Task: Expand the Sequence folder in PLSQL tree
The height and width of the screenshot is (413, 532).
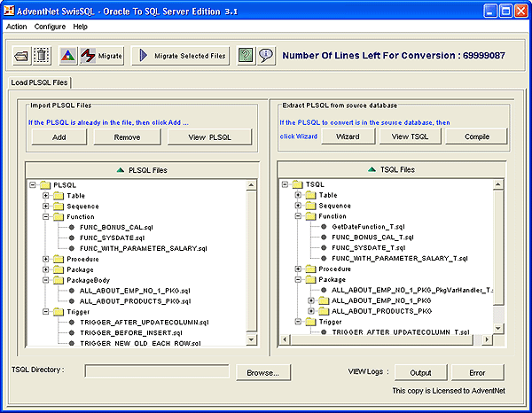Action: point(46,206)
